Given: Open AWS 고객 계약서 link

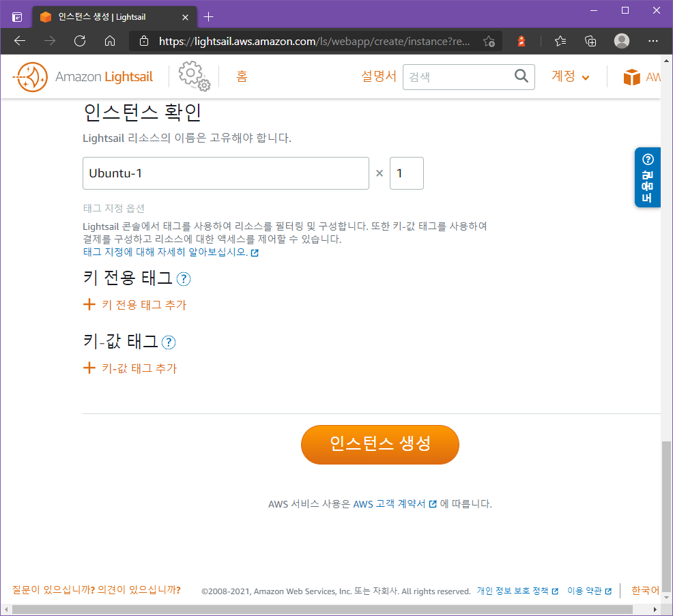Looking at the screenshot, I should tap(395, 504).
